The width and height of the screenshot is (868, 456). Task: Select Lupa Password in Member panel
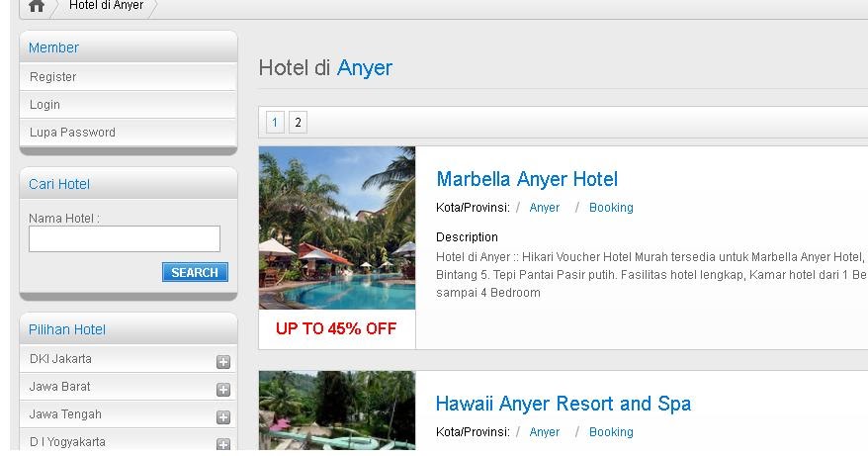pos(128,133)
